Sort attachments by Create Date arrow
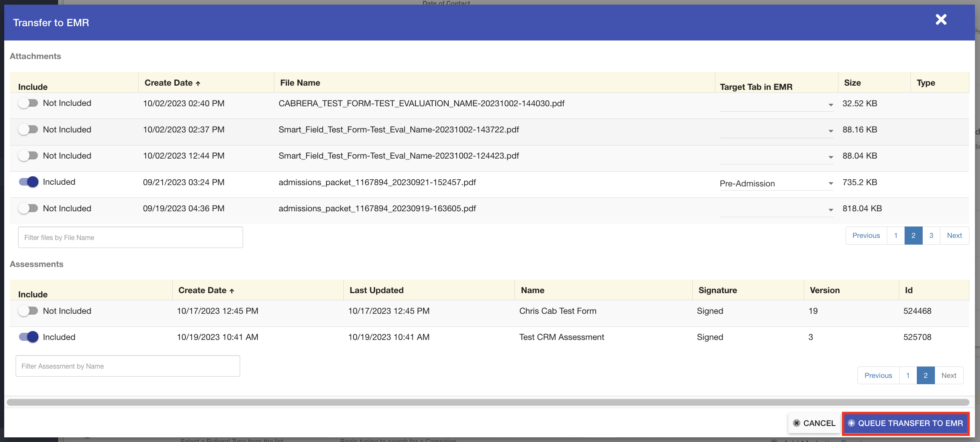Screen dimensions: 980x442 pos(198,84)
